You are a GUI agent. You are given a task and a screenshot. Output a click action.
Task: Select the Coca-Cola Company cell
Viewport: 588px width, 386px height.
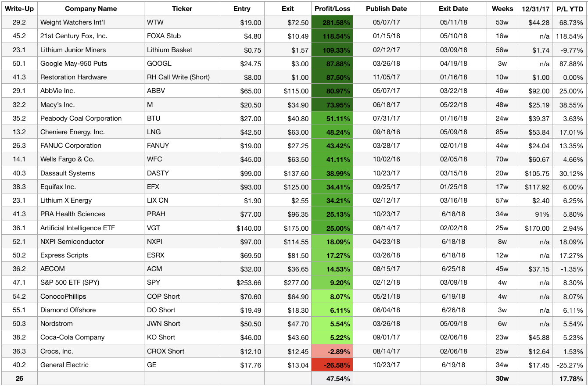tap(91, 338)
